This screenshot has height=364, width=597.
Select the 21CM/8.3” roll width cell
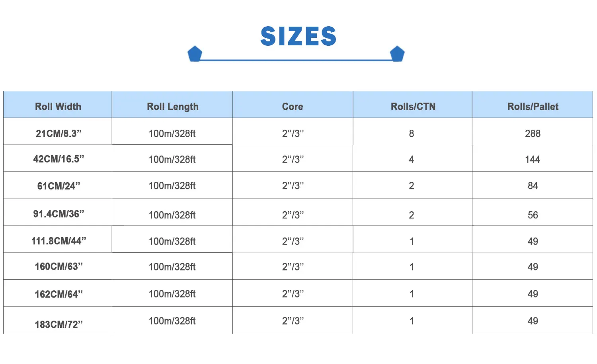[59, 134]
